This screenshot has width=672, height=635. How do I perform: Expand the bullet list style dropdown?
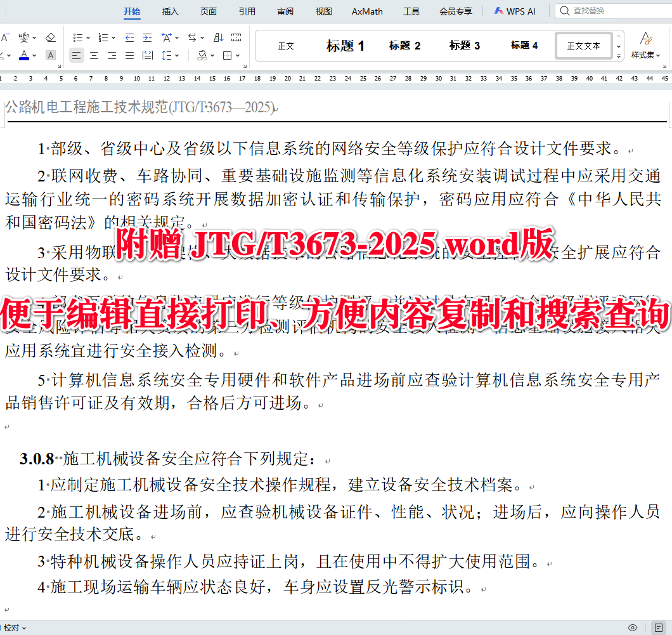89,37
